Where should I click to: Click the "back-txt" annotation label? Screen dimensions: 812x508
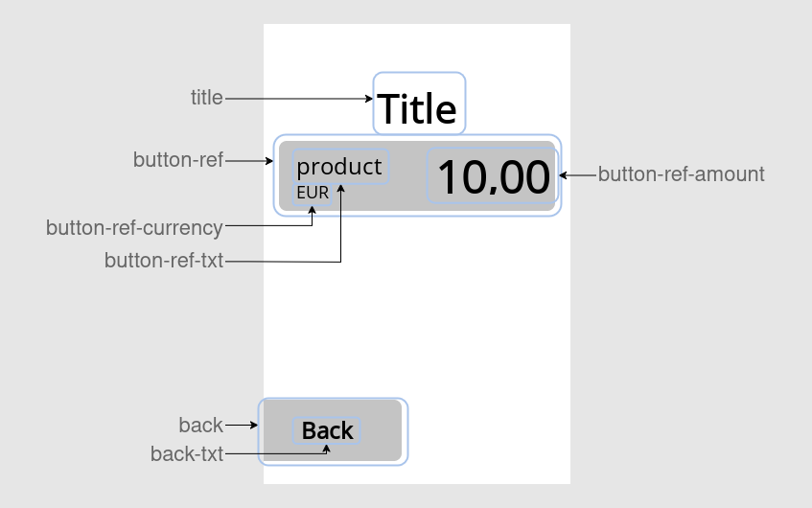(x=186, y=454)
